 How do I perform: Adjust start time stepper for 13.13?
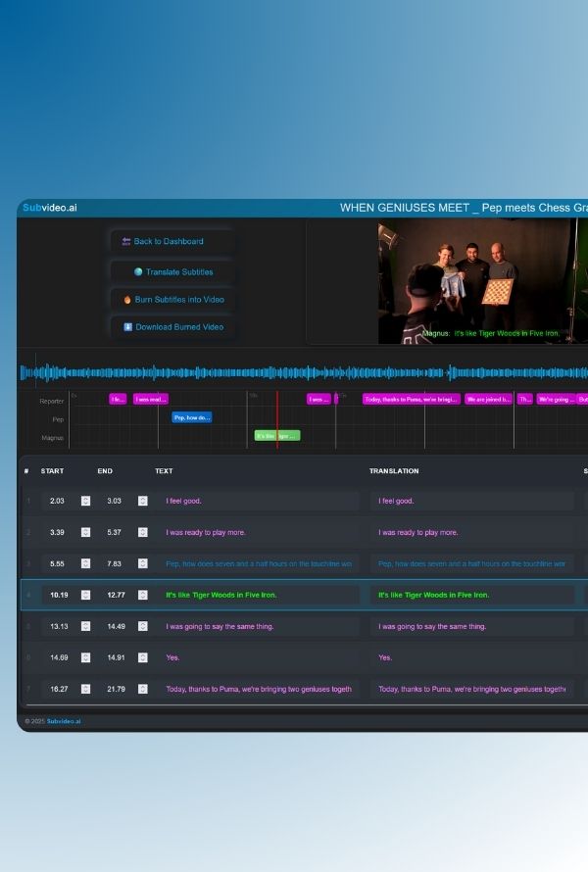(x=85, y=626)
